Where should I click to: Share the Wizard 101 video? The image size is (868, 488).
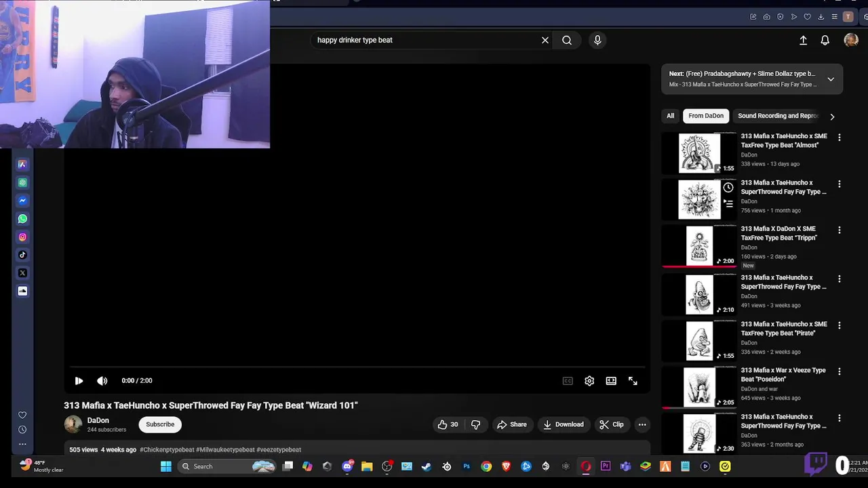[511, 424]
